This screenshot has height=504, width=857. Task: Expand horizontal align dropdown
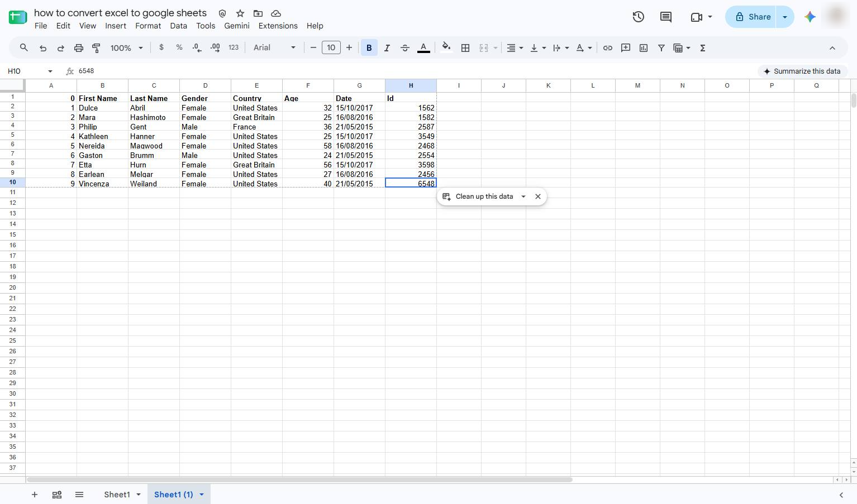pyautogui.click(x=521, y=48)
